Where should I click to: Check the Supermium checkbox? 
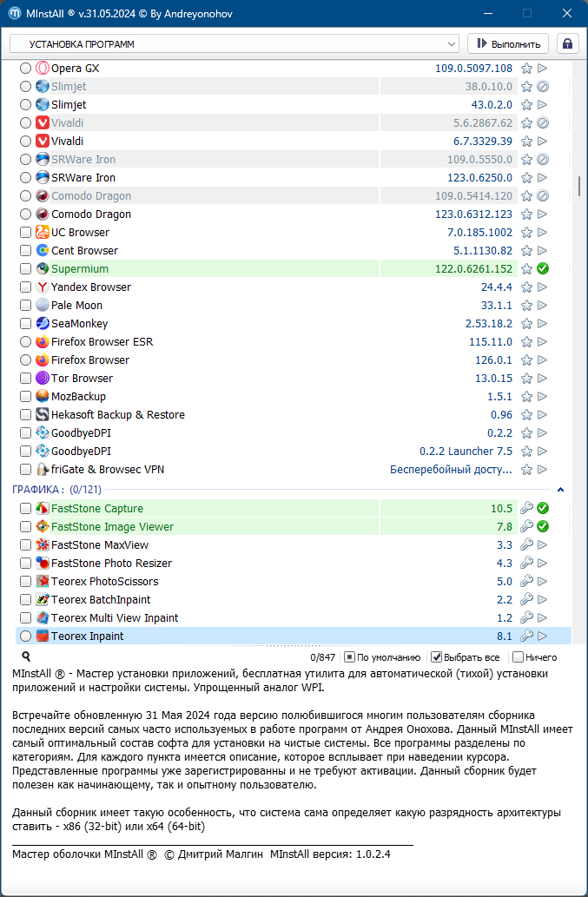pyautogui.click(x=25, y=269)
